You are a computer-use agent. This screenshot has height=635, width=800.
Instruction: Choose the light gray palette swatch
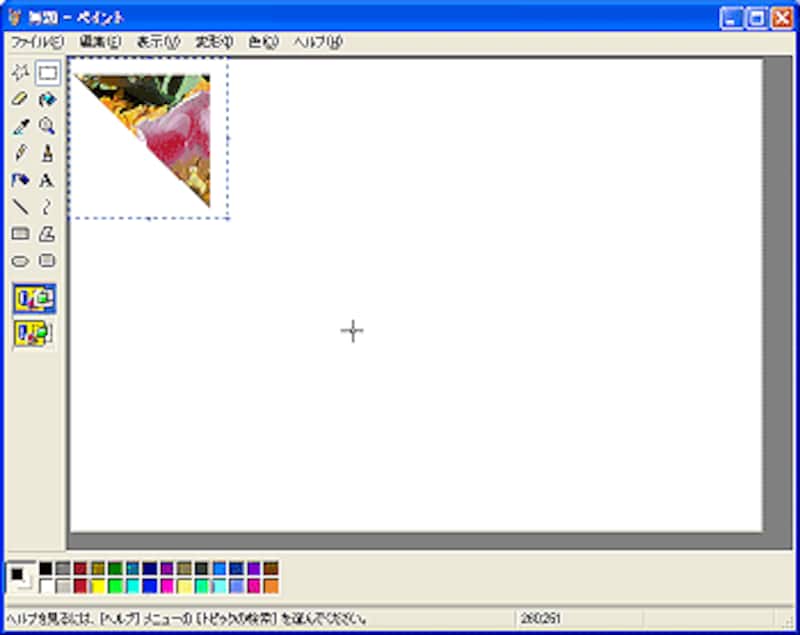pyautogui.click(x=63, y=586)
